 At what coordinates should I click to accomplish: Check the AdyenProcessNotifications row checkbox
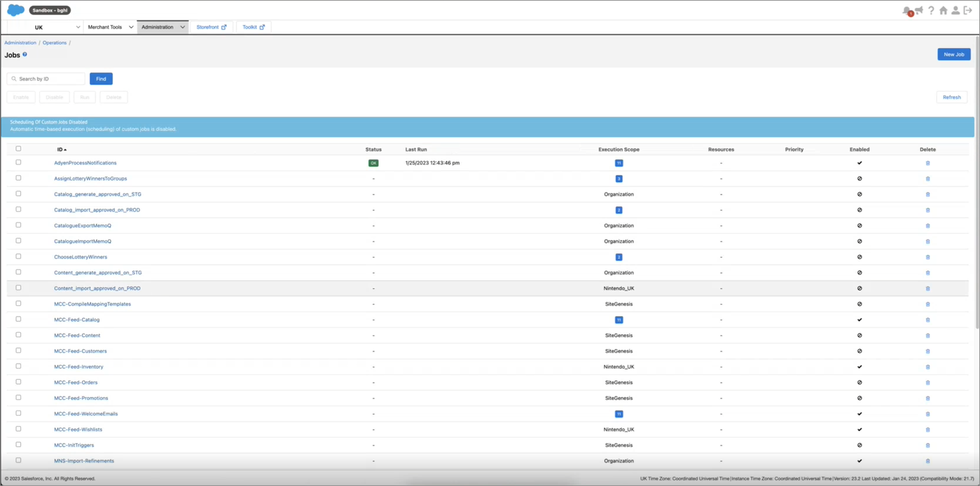pos(18,162)
